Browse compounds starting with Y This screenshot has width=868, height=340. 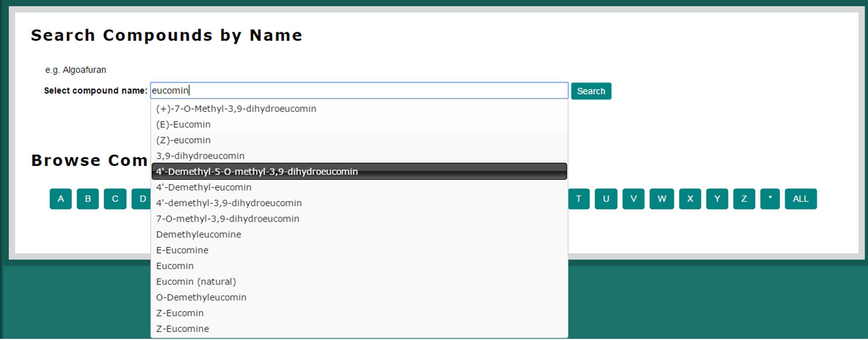click(x=717, y=199)
